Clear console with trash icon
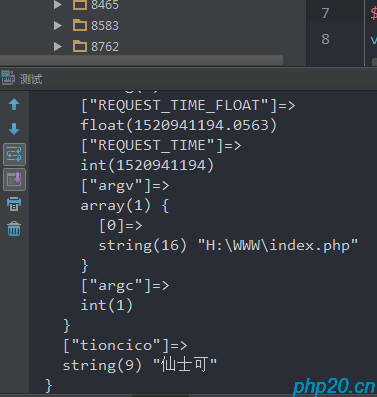This screenshot has width=377, height=397. point(14,229)
